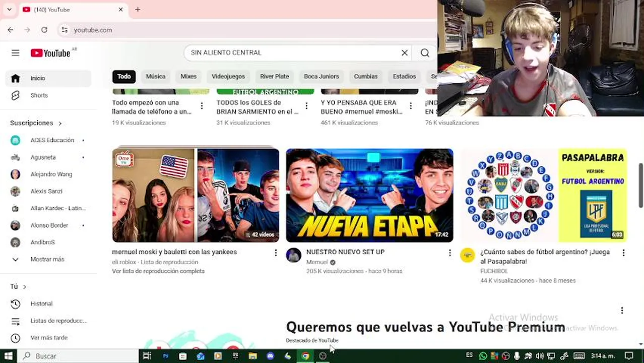Select the Videojuegos filter chip
644x363 pixels.
[228, 76]
